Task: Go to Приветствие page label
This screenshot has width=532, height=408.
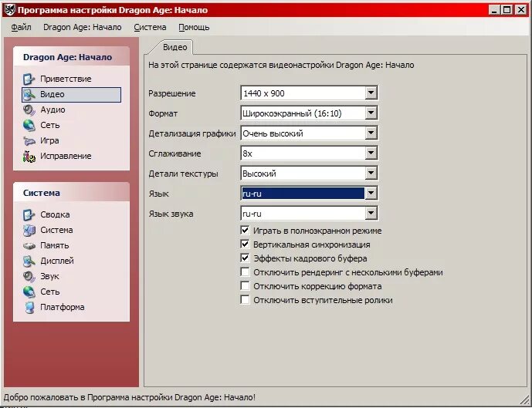Action: 66,79
